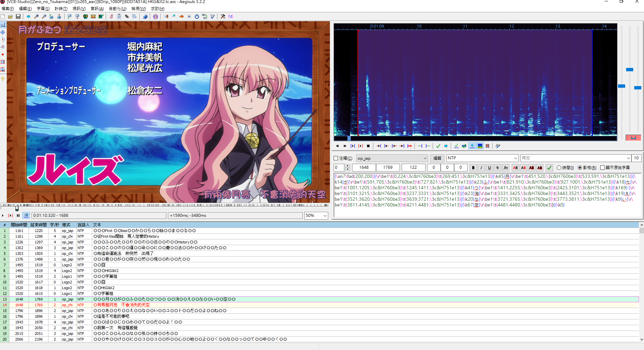Click the video seek bar slider
Screen dimensions: 644x350
(17, 207)
